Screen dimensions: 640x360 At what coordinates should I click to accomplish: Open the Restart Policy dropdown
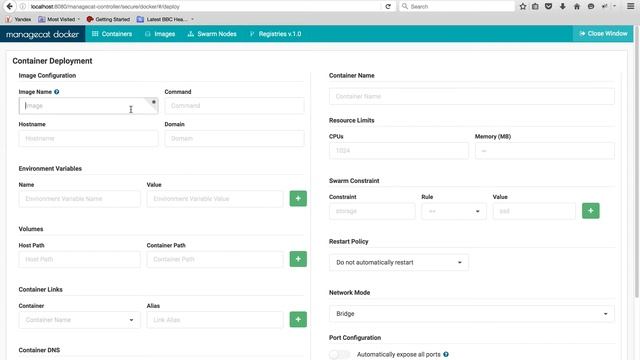(x=399, y=262)
